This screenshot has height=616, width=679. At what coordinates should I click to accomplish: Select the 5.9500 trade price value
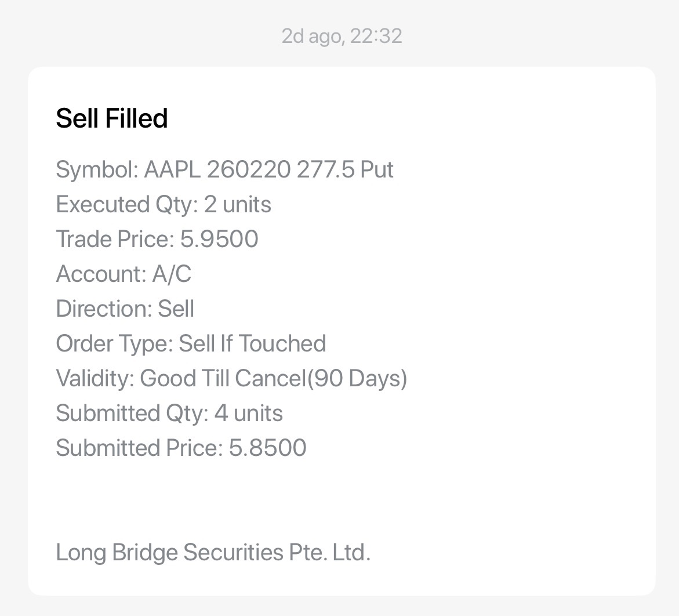coord(219,239)
